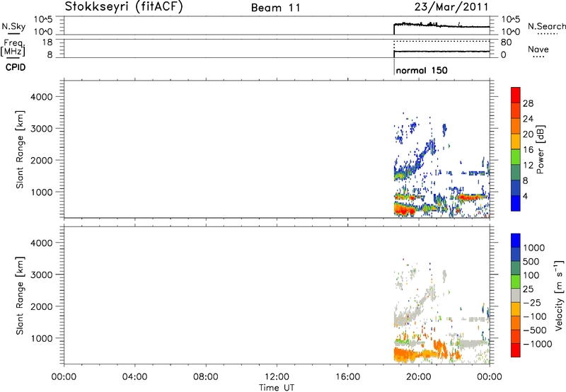Click the '16:00' time axis label
This screenshot has height=392, width=566.
click(347, 377)
